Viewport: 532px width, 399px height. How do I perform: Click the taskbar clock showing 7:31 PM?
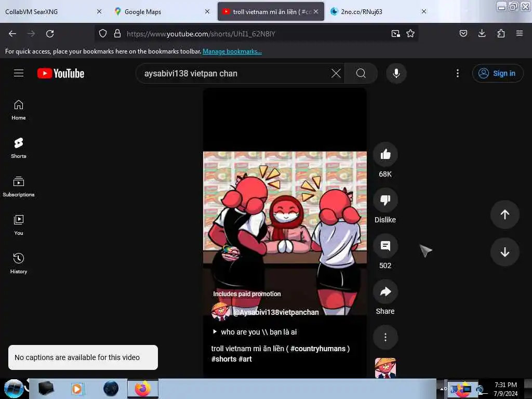(506, 389)
